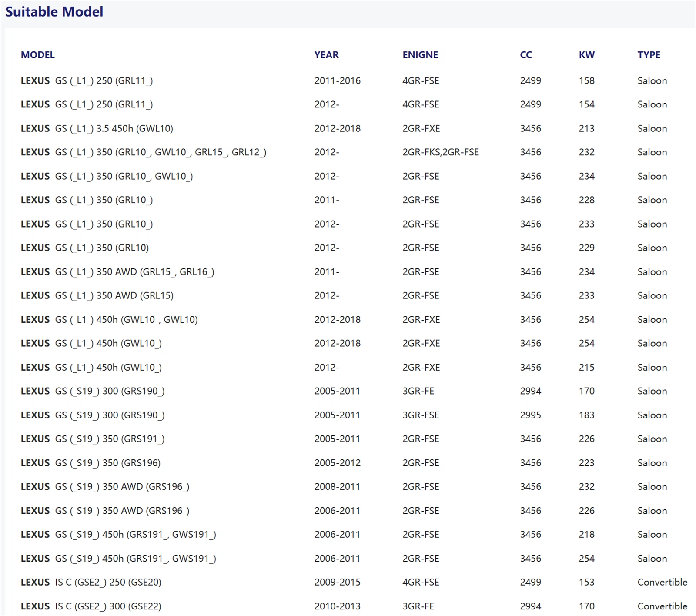
Task: Click '2012-2018' in the 3.5 450h row
Action: [338, 128]
